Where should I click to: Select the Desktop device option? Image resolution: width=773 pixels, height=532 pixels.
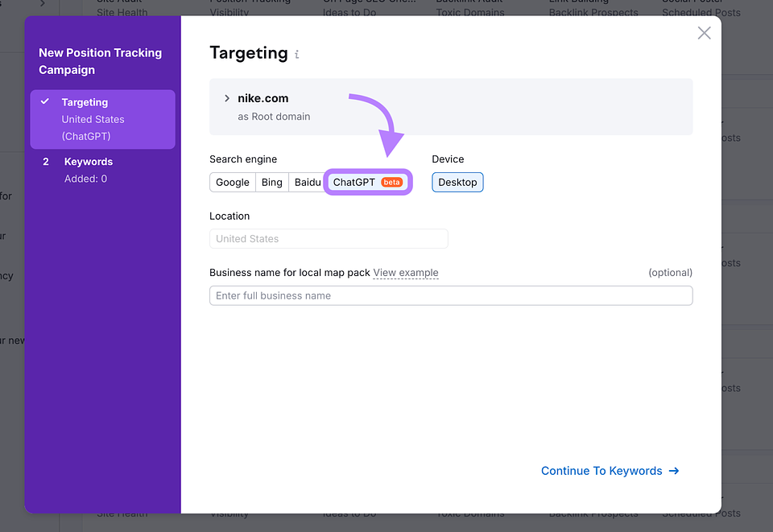pyautogui.click(x=457, y=182)
